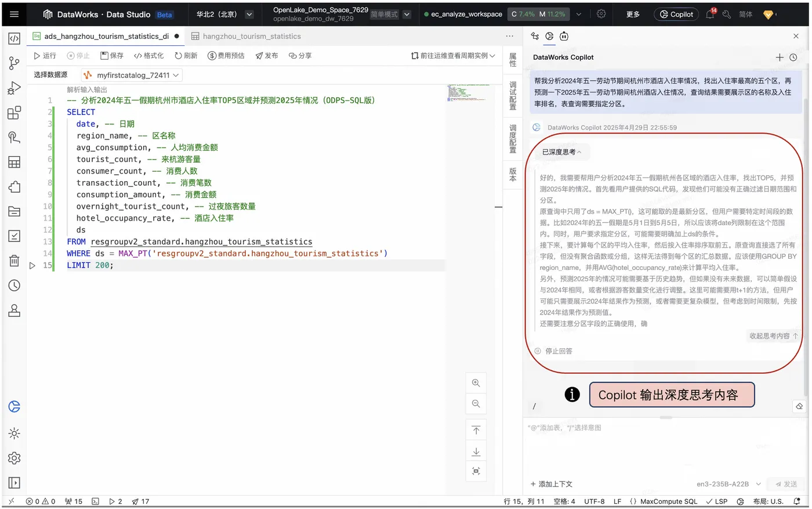Screen dimensions: 812x509
Task: Click the Save (保存) toolbar button
Action: coord(112,56)
